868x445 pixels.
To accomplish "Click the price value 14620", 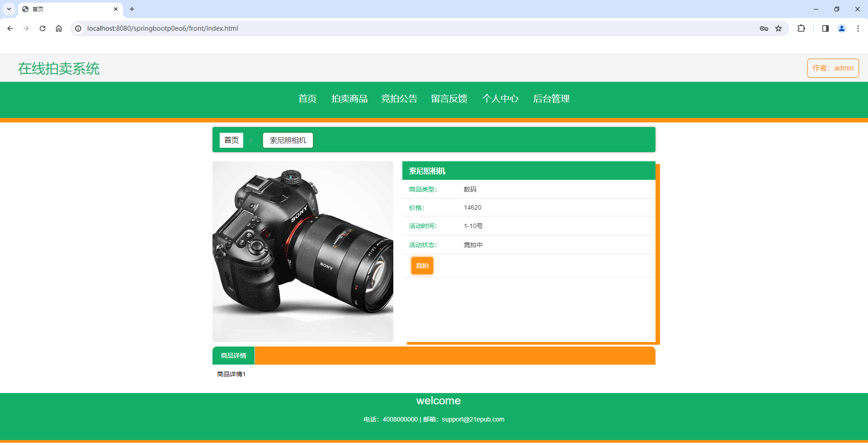I will (472, 207).
